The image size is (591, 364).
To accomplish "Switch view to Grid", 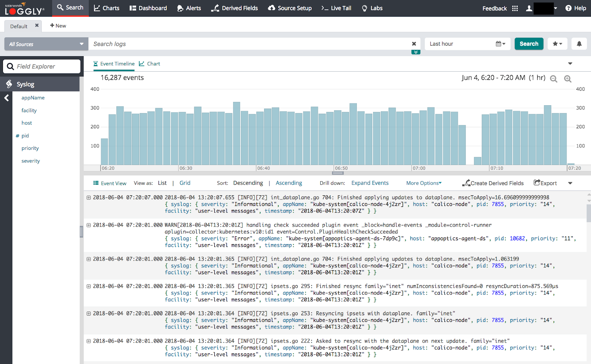I will pyautogui.click(x=185, y=183).
